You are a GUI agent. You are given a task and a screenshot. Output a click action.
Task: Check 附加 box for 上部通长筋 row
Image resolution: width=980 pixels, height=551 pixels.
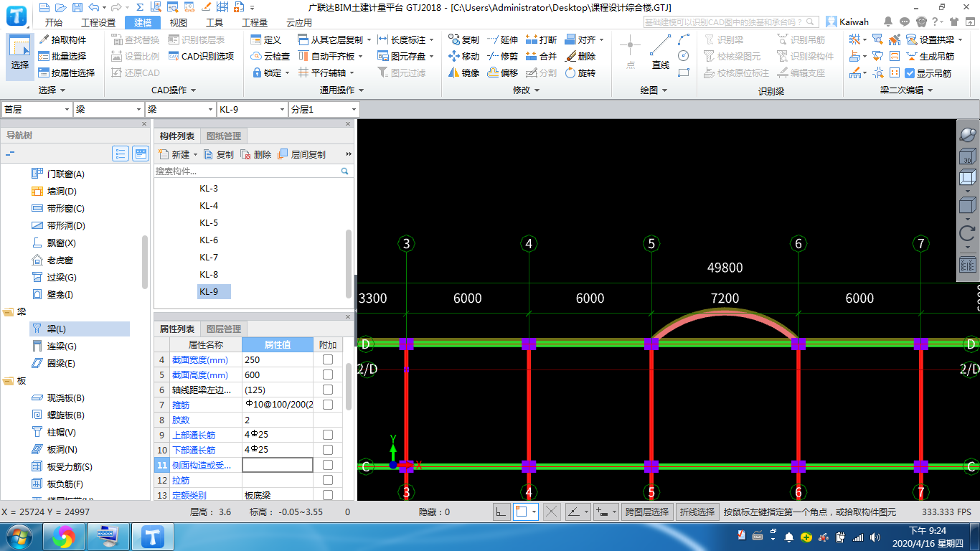point(328,435)
